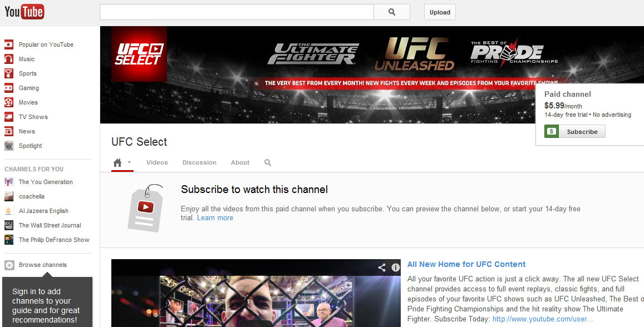
Task: Open the Movies guide text link
Action: [x=28, y=102]
